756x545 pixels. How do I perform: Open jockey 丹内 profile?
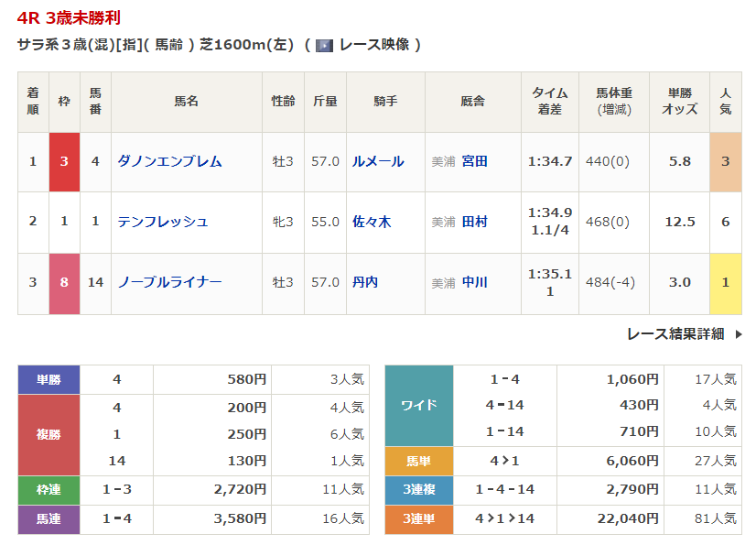pos(365,282)
